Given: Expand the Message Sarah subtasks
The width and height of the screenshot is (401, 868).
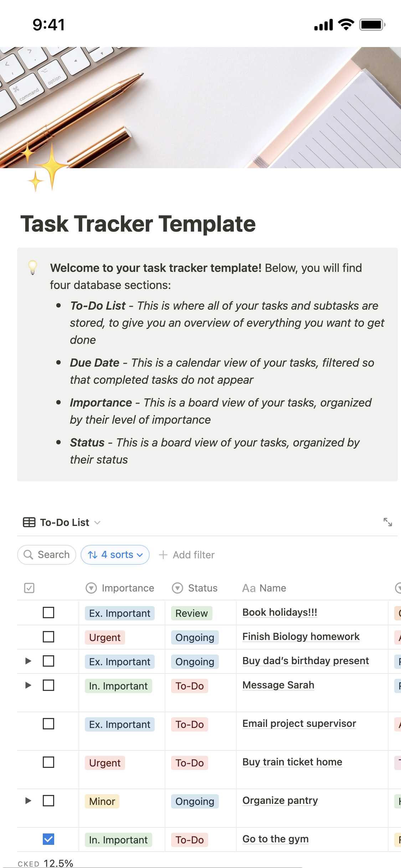Looking at the screenshot, I should coord(29,685).
